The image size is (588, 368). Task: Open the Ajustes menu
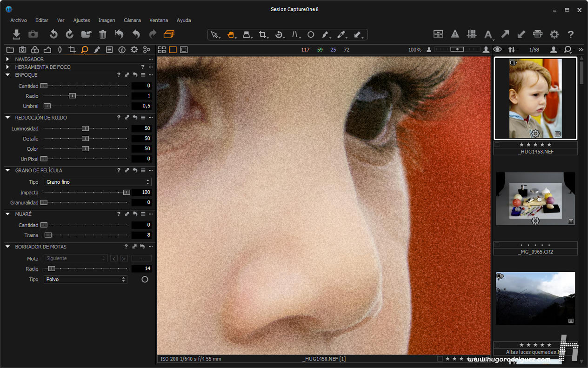click(81, 20)
